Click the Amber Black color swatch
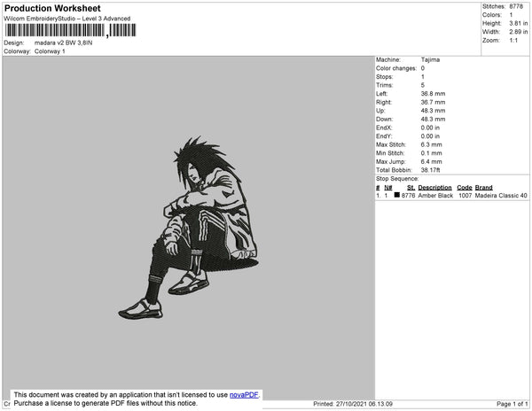Image resolution: width=532 pixels, height=411 pixels. click(397, 195)
